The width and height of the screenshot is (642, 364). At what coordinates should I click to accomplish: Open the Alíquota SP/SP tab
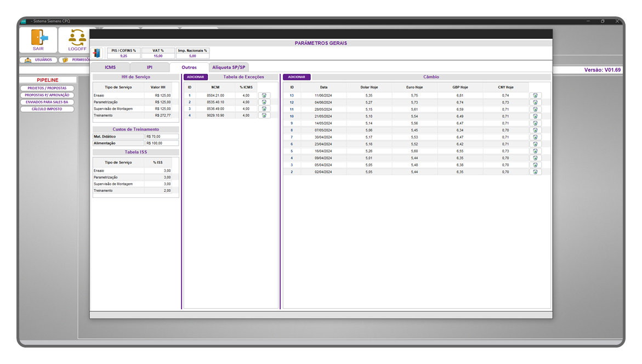coord(229,67)
